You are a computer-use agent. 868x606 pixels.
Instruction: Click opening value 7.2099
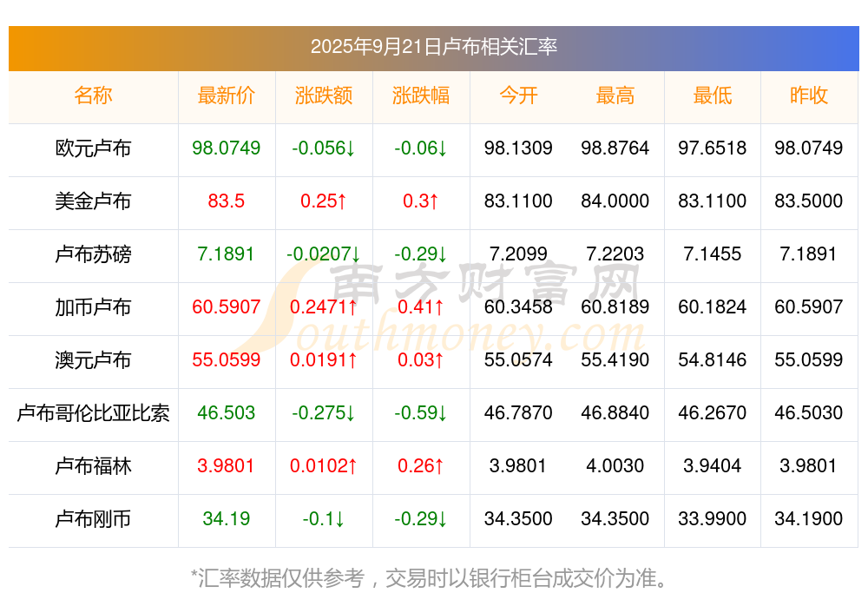[518, 254]
